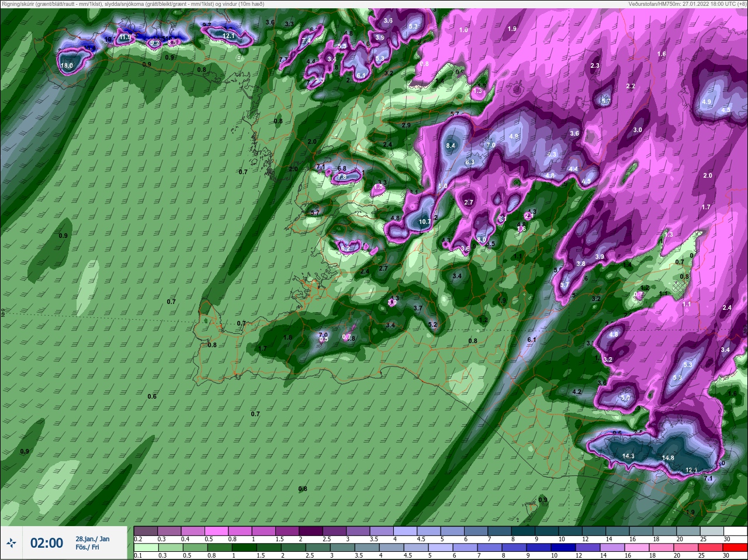
Task: Click the 2.9 precipitation value on the map
Action: pos(406,125)
